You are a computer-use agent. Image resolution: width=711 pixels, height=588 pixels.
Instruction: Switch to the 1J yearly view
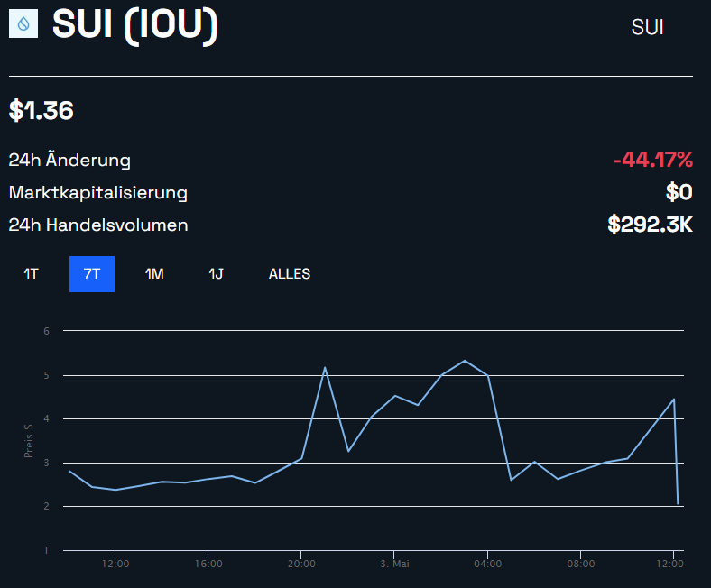pyautogui.click(x=216, y=274)
